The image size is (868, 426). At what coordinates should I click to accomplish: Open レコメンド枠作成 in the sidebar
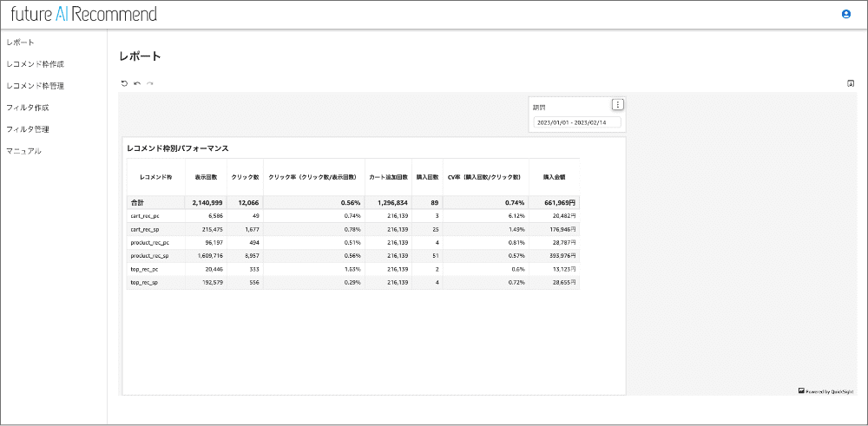click(x=35, y=64)
